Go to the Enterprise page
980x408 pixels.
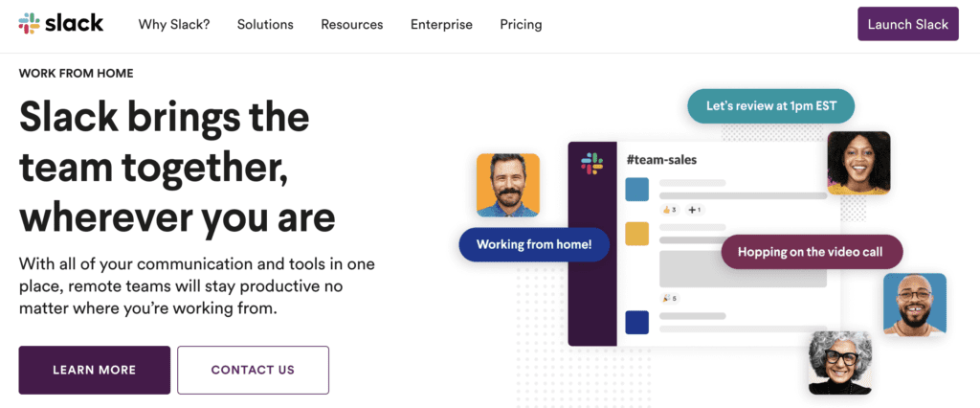click(x=441, y=24)
